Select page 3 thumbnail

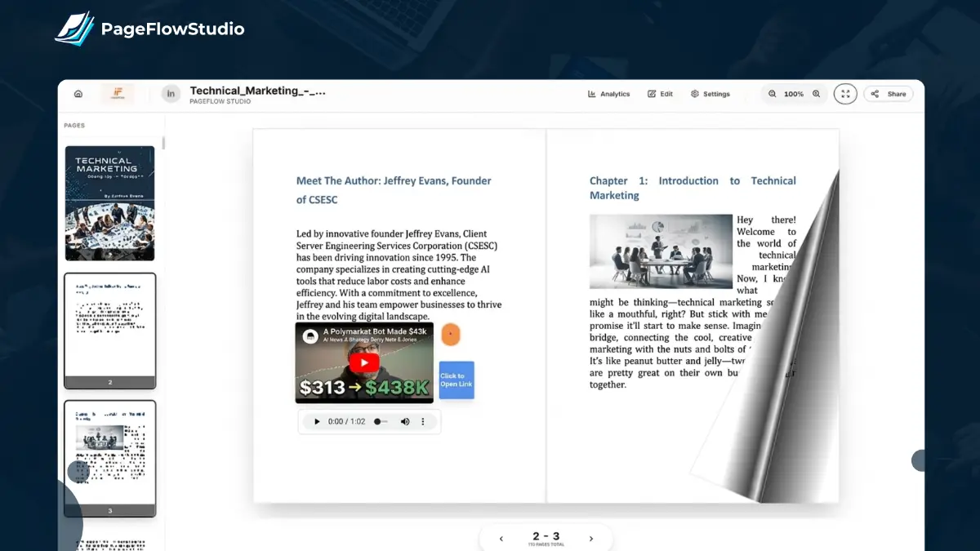click(x=109, y=458)
